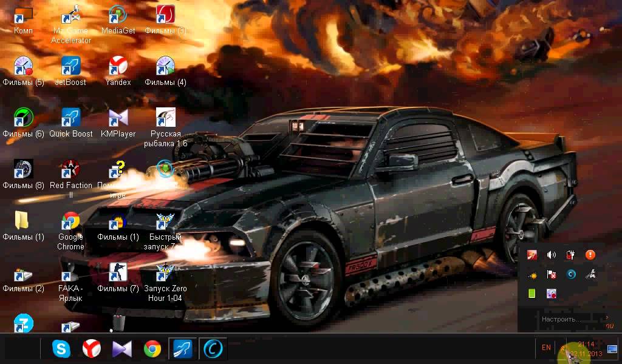
Task: Open Google Chrome from the taskbar
Action: coord(152,349)
